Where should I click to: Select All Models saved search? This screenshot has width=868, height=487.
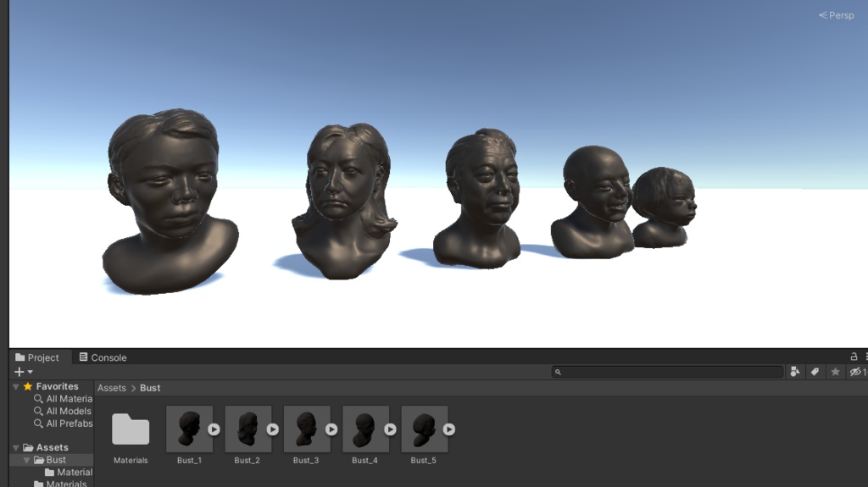pos(69,411)
